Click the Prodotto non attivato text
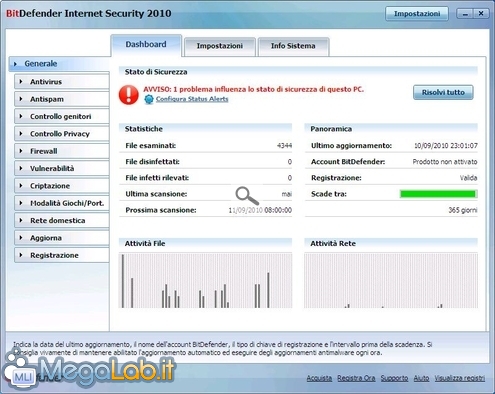 (x=445, y=162)
